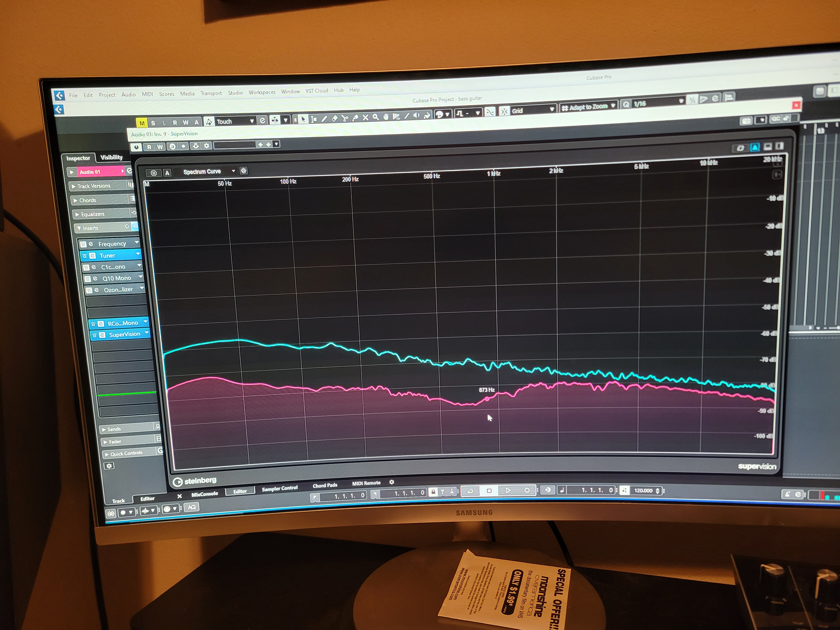Click the right locator flag icon
This screenshot has width=840, height=630.
pos(375,494)
